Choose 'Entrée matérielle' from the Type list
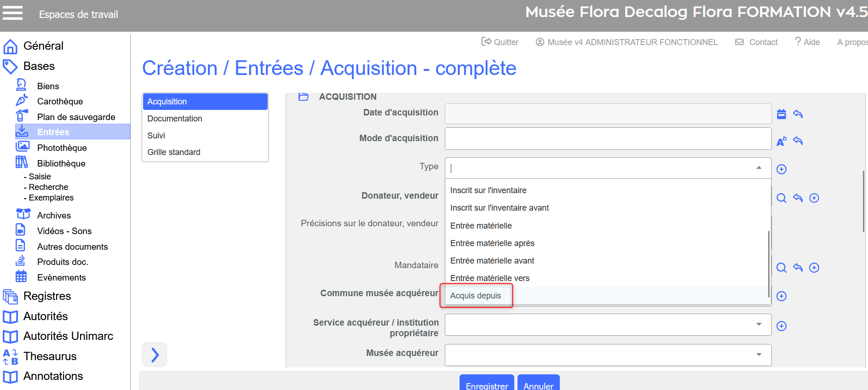 (x=481, y=226)
